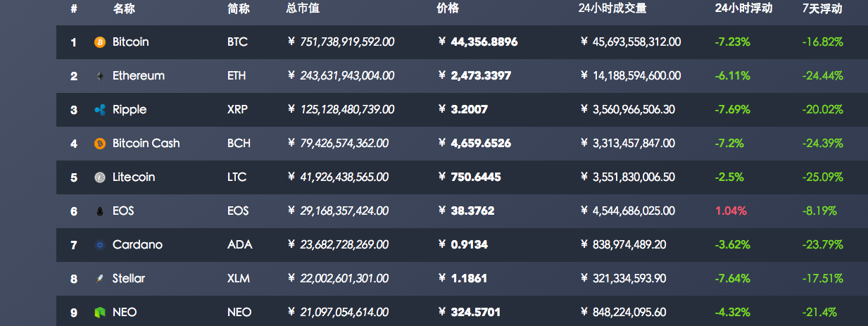Click the EOS logo icon

pos(99,211)
